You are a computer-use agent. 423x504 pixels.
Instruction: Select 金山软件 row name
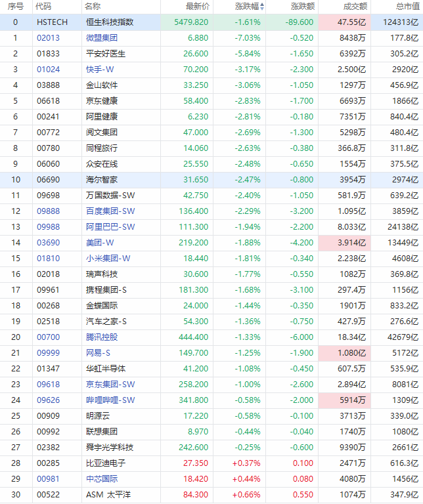tap(102, 85)
